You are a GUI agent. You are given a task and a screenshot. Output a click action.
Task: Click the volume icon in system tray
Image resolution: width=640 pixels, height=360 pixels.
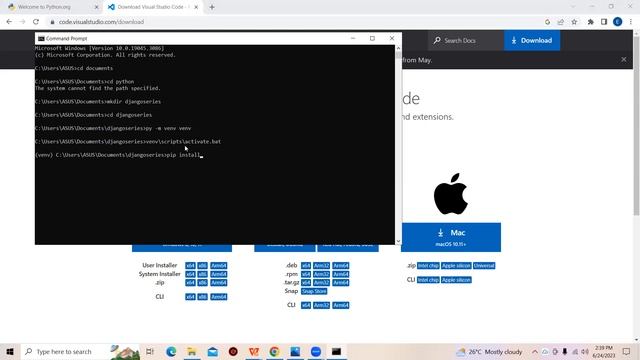coord(585,352)
